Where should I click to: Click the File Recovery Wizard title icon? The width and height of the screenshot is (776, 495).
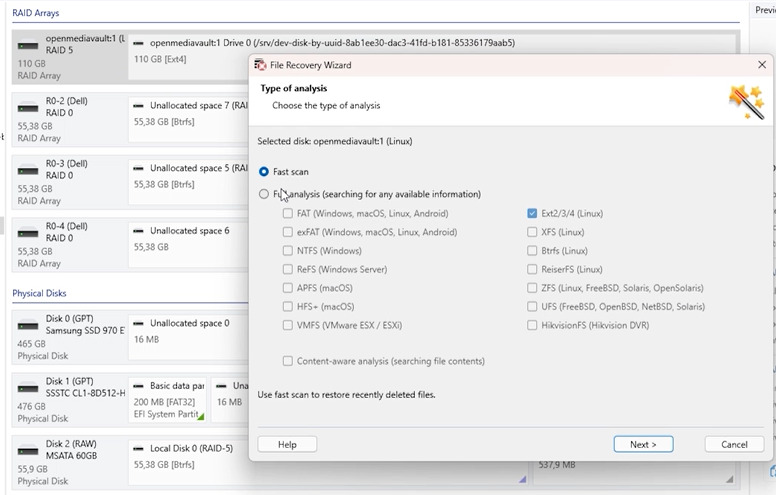(260, 65)
